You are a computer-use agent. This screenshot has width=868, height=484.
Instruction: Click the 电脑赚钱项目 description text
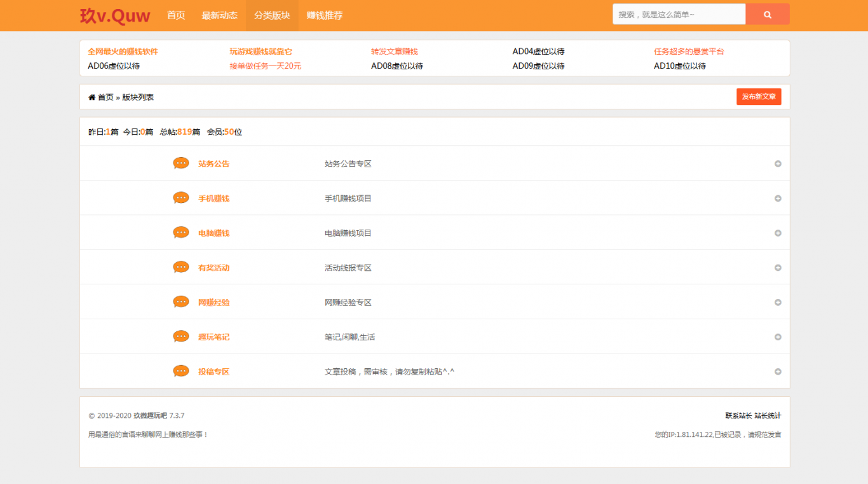coord(348,233)
